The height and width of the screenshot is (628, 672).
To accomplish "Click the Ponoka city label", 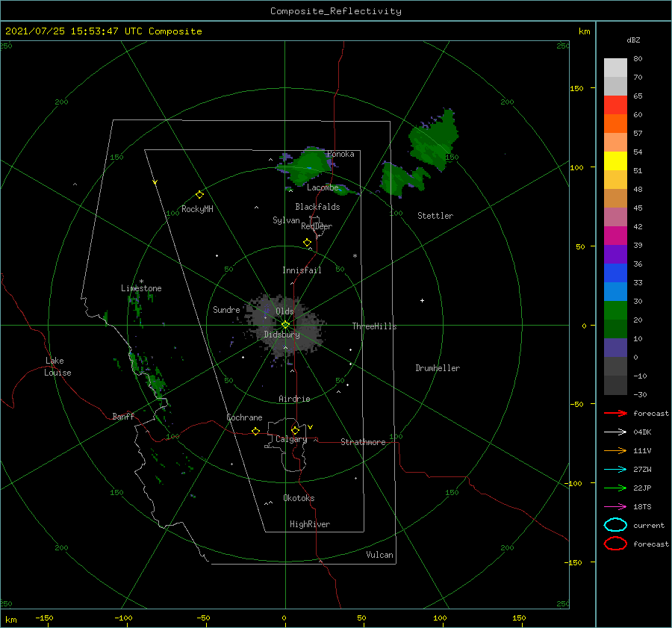I will (340, 154).
